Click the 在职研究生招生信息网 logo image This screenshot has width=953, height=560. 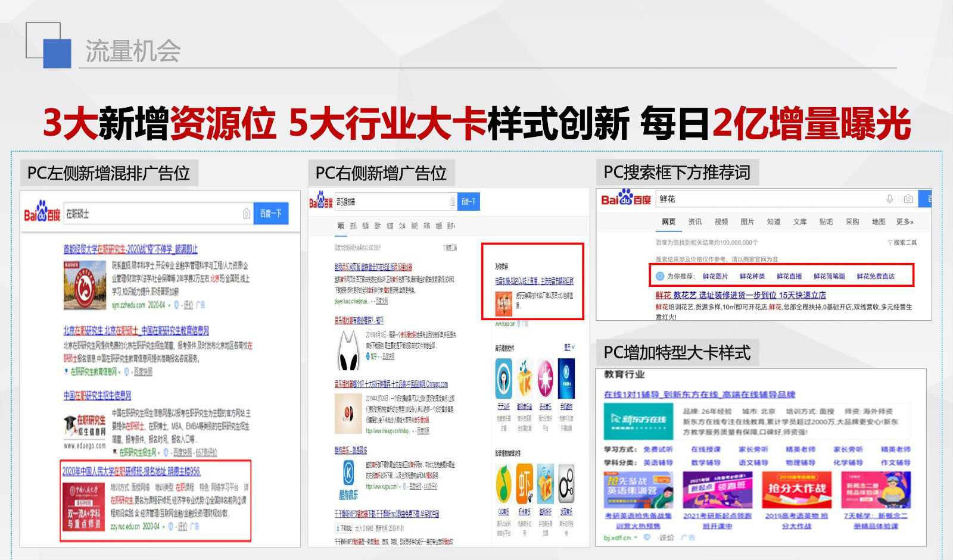pyautogui.click(x=85, y=431)
